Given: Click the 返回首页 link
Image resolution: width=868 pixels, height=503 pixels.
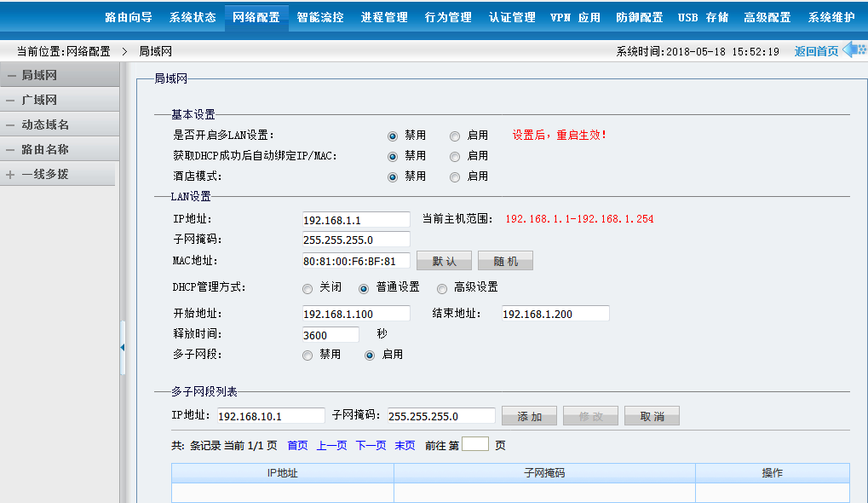Looking at the screenshot, I should (817, 51).
